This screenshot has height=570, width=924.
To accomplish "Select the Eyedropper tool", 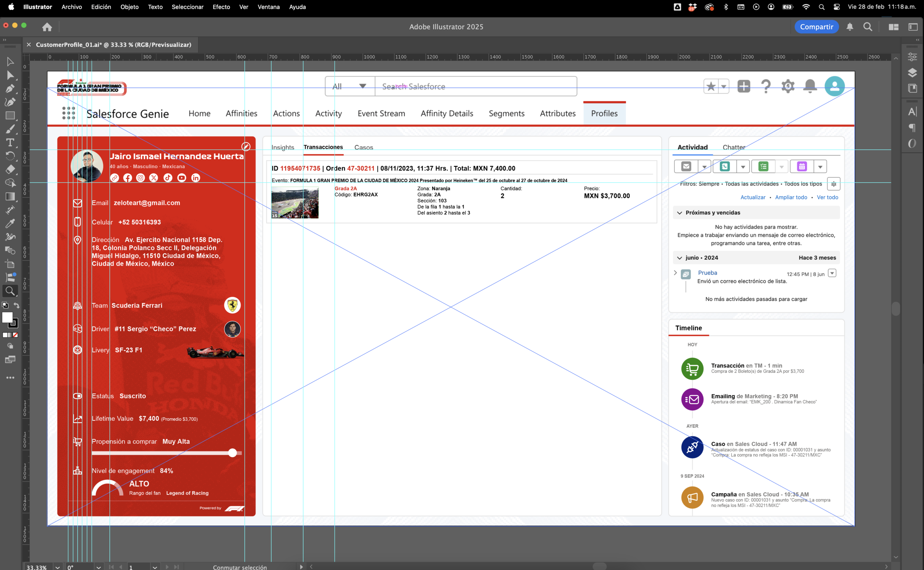I will coord(10,223).
